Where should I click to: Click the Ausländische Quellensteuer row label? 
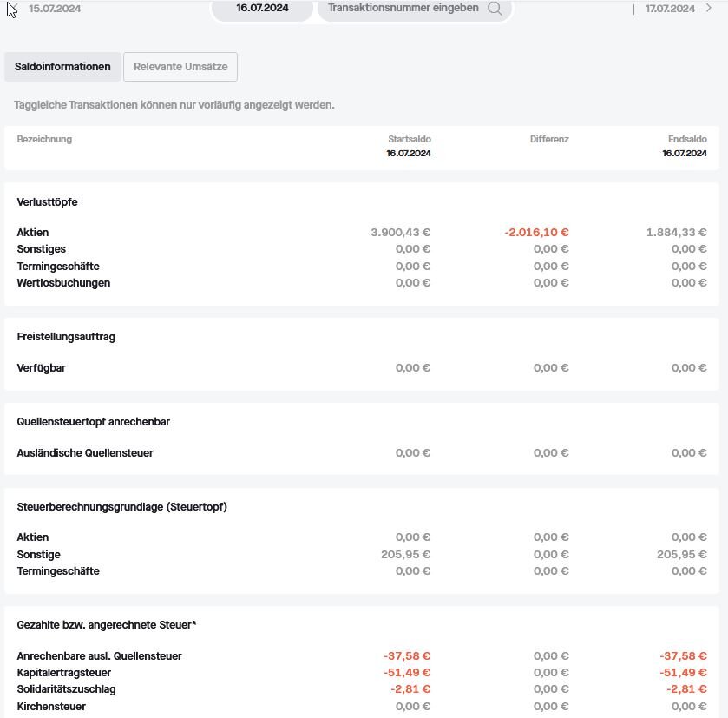(85, 453)
